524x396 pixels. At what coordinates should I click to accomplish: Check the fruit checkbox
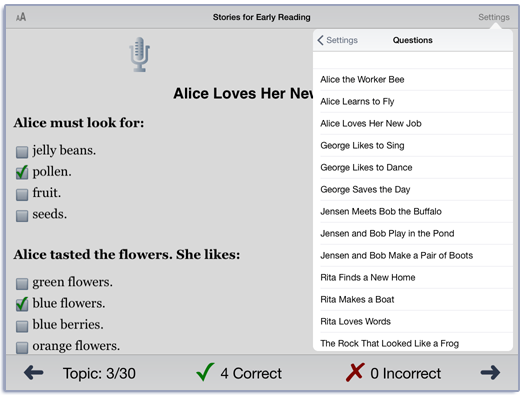click(22, 194)
